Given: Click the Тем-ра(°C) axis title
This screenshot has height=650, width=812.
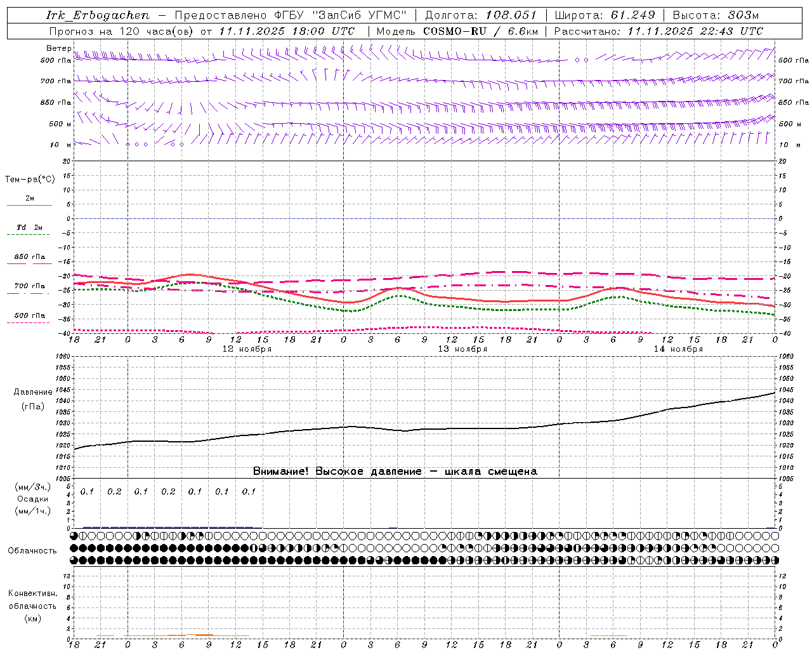Looking at the screenshot, I should (x=30, y=180).
